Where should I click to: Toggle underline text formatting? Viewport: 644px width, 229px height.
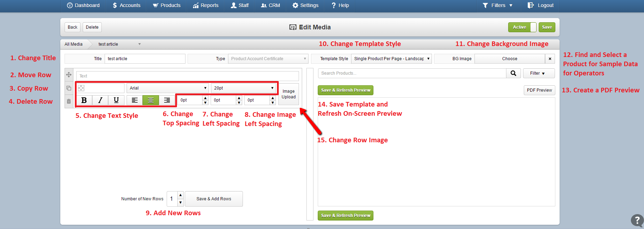pos(116,100)
